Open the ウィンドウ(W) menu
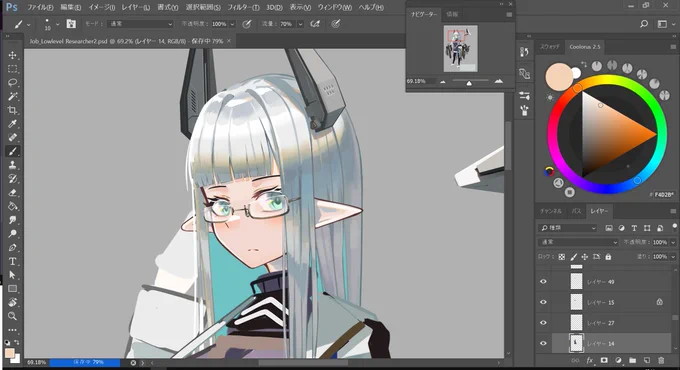The image size is (680, 370). (334, 7)
